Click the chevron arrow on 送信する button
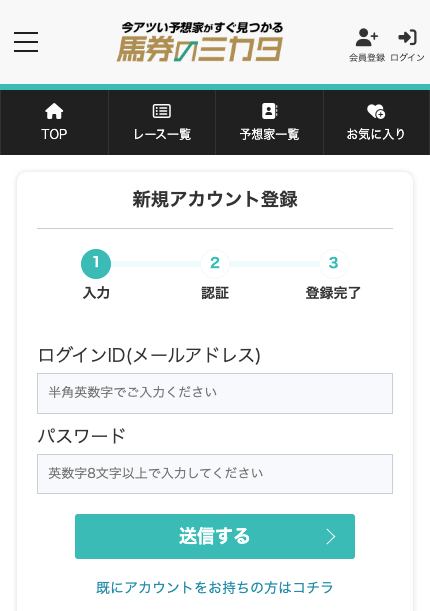This screenshot has width=430, height=611. (x=331, y=537)
